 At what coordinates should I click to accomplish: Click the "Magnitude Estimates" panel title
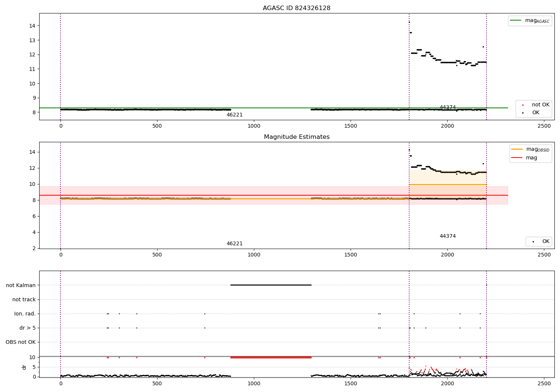pyautogui.click(x=296, y=137)
